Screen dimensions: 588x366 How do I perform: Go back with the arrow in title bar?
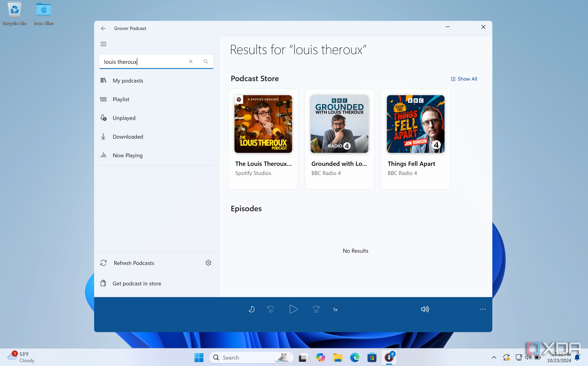point(103,28)
